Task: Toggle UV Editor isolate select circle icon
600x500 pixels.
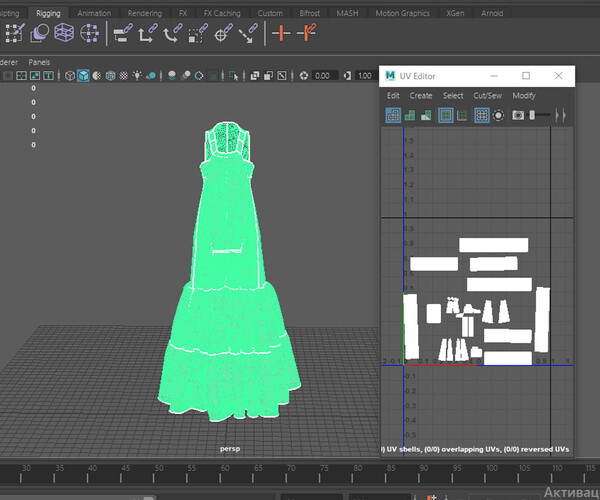Action: [498, 115]
